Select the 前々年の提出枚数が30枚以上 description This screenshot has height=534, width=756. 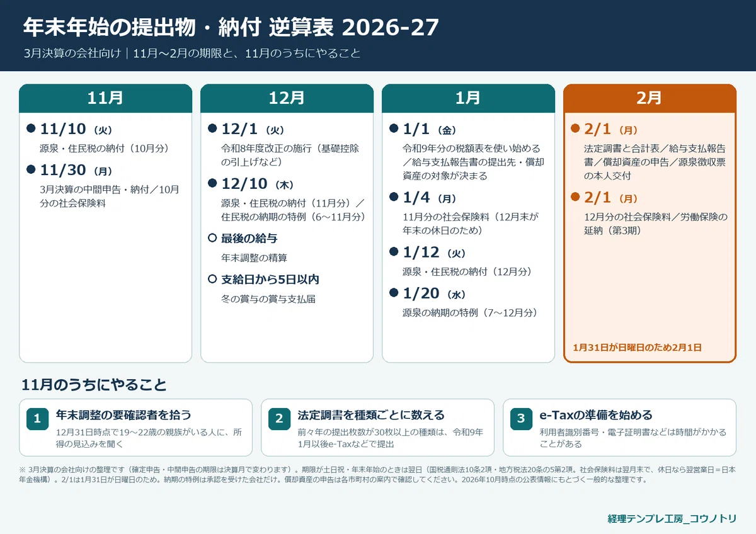tap(391, 438)
